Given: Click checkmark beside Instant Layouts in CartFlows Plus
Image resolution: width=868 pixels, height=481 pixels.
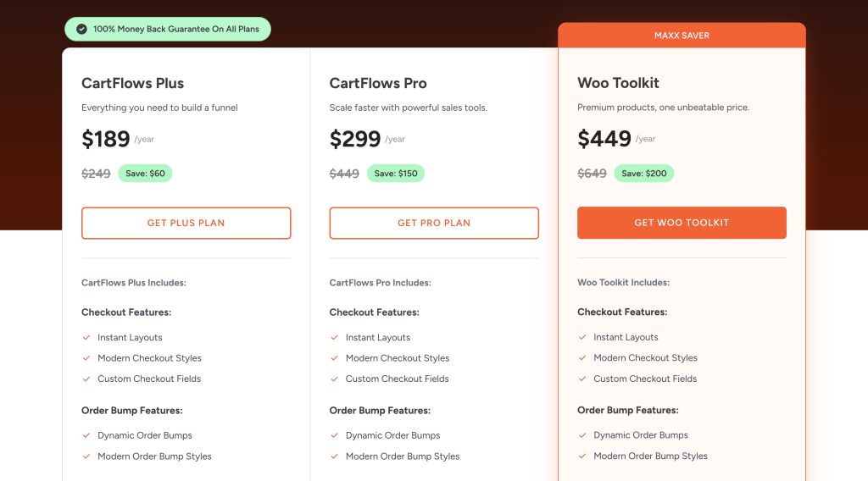Looking at the screenshot, I should click(x=86, y=337).
